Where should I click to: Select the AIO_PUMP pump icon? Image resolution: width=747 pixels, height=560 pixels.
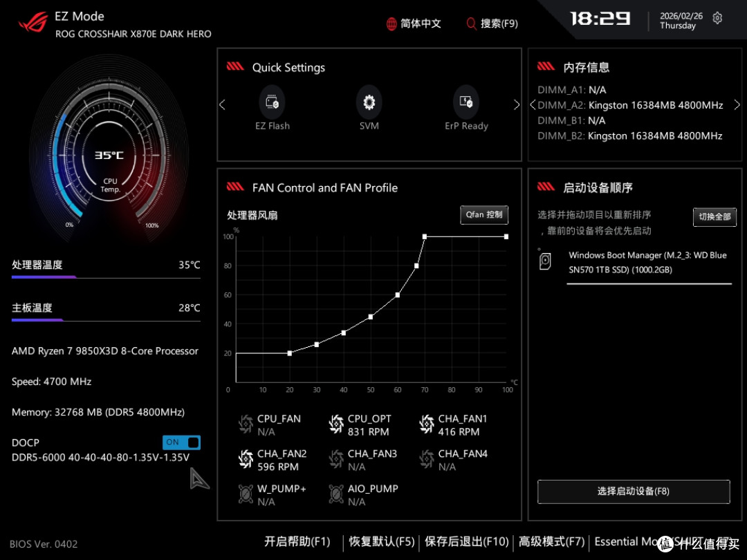[x=336, y=494]
